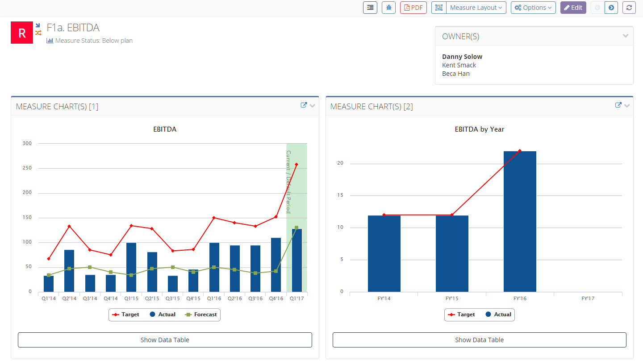Collapse the OWNER(S) panel with its chevron
Image resolution: width=643 pixels, height=364 pixels.
click(x=625, y=36)
